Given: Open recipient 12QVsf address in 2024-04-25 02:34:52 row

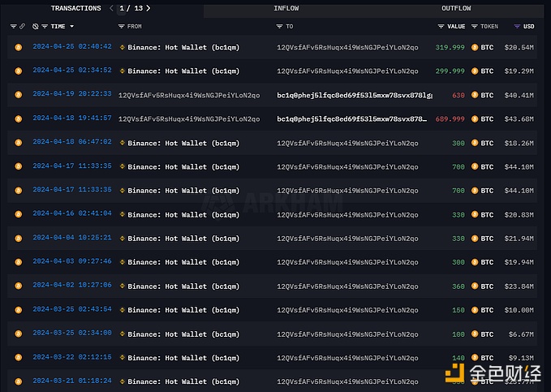Looking at the screenshot, I should click(x=347, y=71).
